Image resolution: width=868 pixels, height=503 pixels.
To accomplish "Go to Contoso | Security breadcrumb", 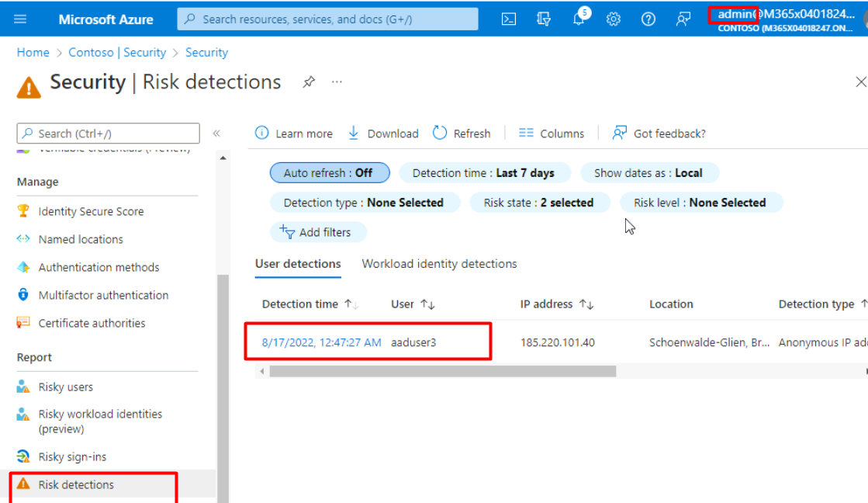I will pyautogui.click(x=117, y=53).
